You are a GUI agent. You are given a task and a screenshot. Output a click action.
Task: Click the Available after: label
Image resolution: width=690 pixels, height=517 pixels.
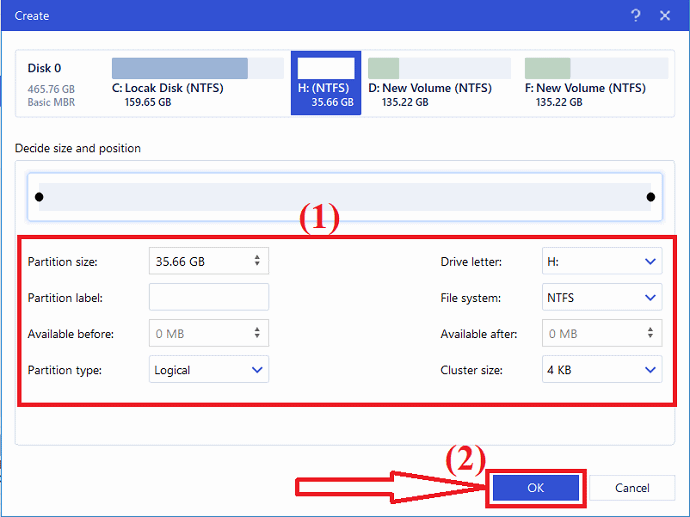tap(479, 334)
